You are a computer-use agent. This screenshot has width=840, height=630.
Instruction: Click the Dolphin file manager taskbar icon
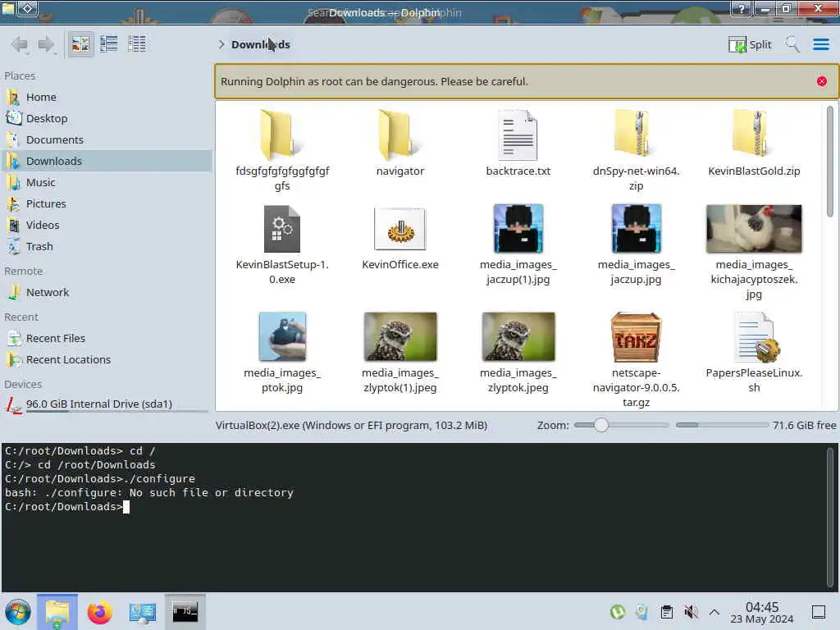[x=57, y=612]
